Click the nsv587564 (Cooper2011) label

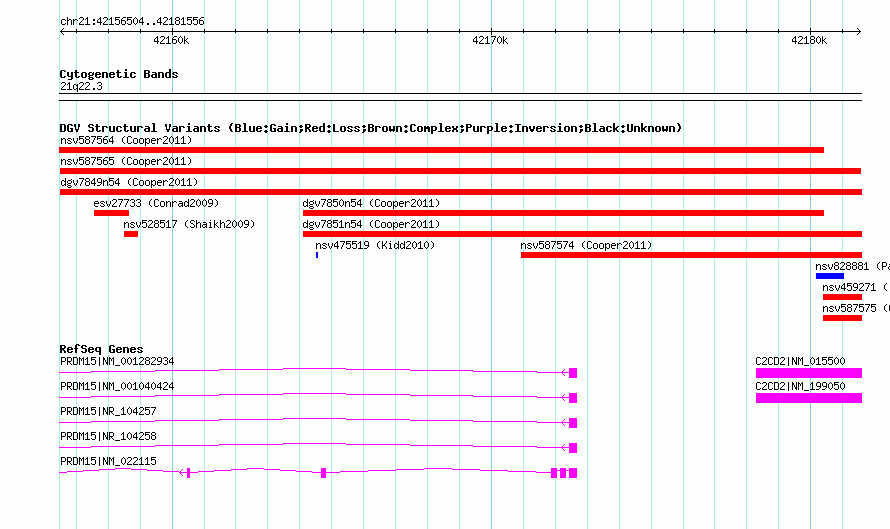[x=126, y=140]
